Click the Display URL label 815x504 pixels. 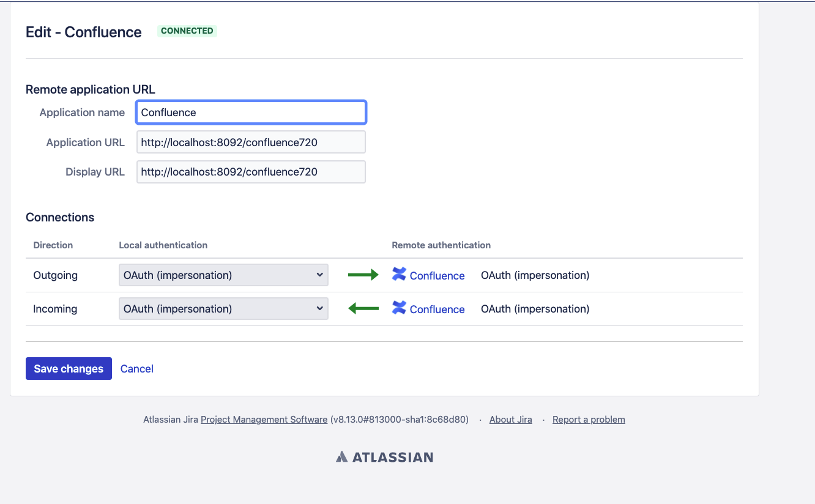[x=95, y=172]
